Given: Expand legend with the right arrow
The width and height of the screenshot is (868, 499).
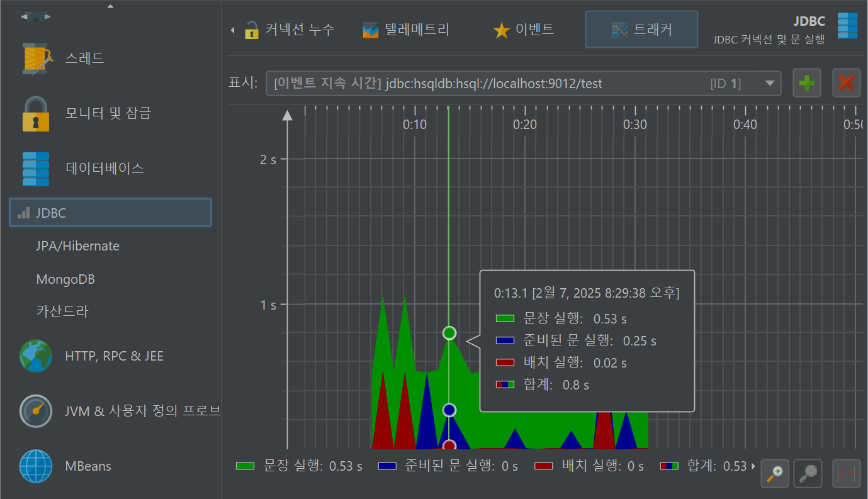Looking at the screenshot, I should coord(753,466).
